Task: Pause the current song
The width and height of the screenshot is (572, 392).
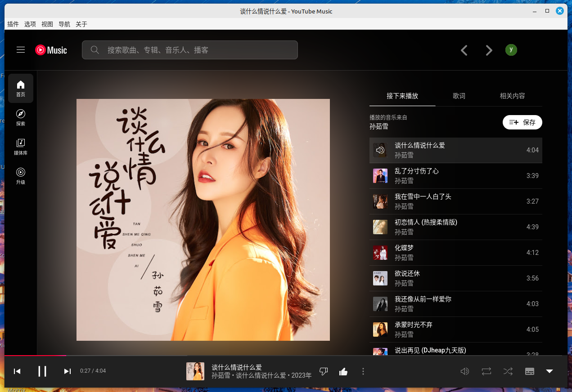Action: tap(42, 371)
